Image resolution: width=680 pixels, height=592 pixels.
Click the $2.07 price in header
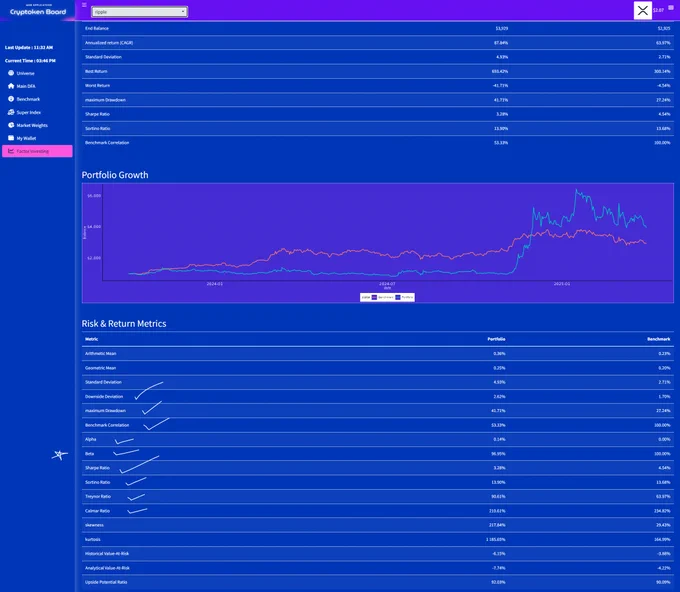[658, 10]
